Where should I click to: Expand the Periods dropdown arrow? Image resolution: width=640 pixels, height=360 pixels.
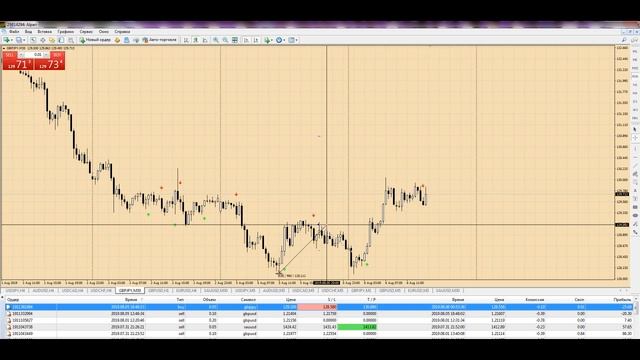284,40
